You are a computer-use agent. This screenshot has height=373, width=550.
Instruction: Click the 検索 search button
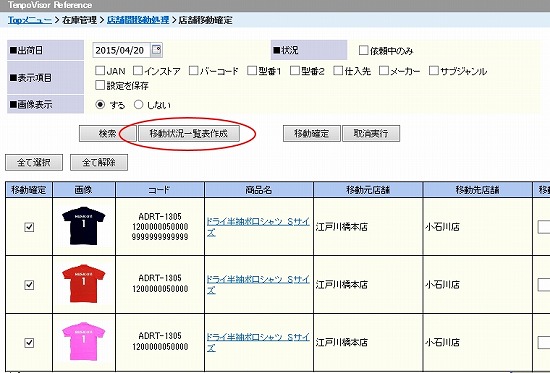[x=107, y=133]
